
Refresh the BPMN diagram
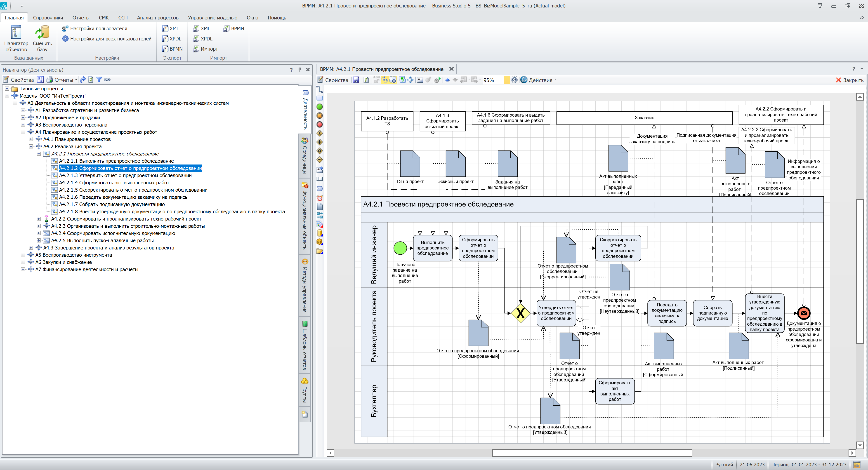(366, 80)
